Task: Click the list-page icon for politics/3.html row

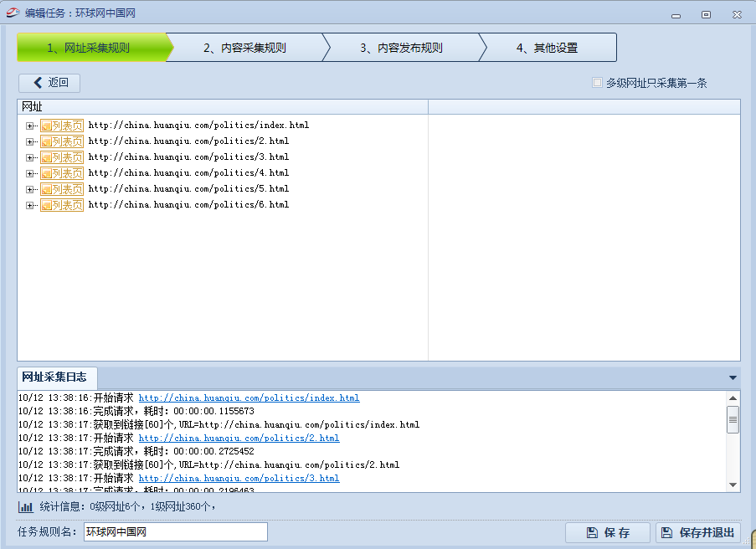Action: pyautogui.click(x=62, y=157)
